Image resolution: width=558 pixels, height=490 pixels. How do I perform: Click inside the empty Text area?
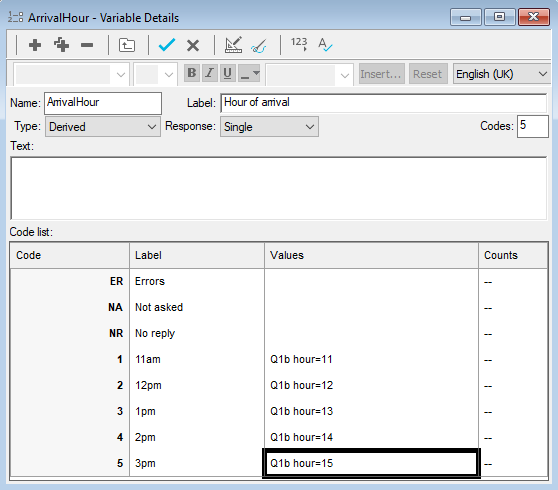279,188
